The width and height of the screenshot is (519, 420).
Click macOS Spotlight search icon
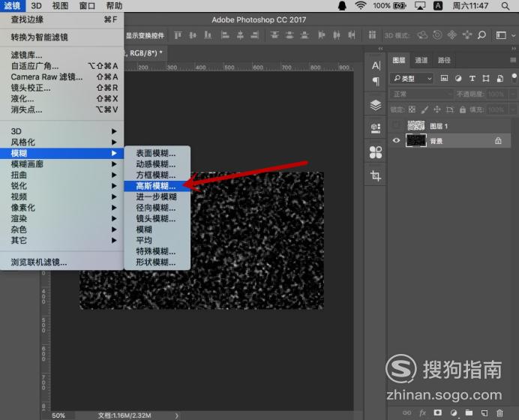click(x=505, y=6)
